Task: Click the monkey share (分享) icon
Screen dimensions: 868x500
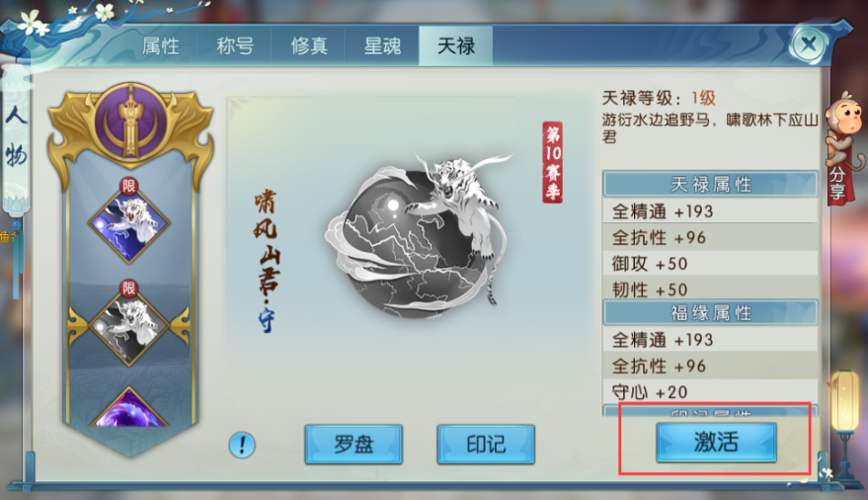Action: [x=843, y=148]
